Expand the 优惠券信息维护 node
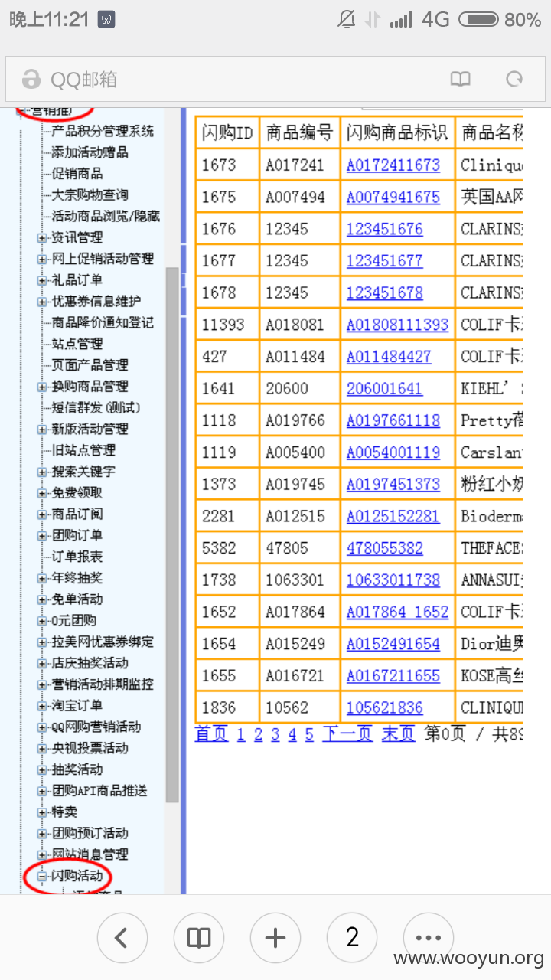The width and height of the screenshot is (551, 980). click(x=42, y=302)
